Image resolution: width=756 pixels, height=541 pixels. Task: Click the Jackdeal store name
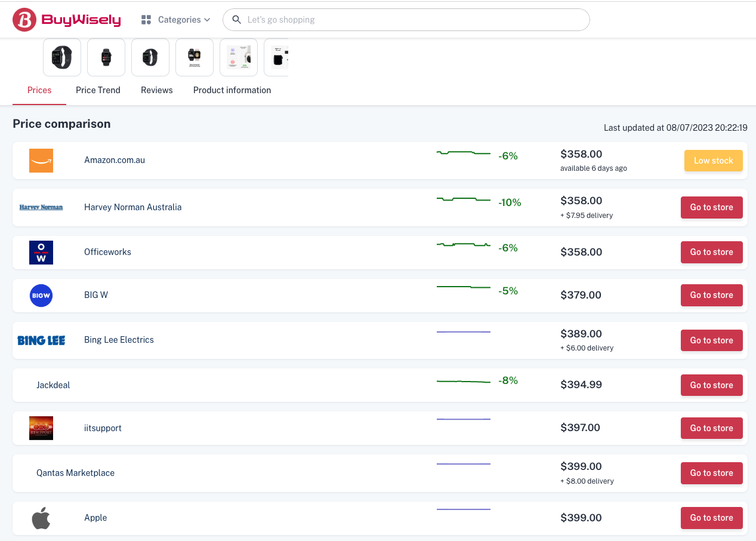(53, 385)
